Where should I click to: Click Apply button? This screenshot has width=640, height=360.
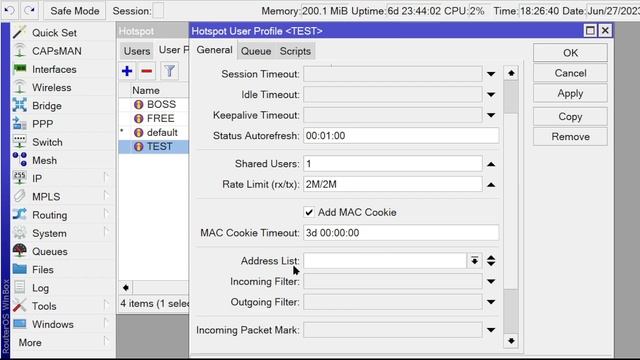click(x=570, y=94)
